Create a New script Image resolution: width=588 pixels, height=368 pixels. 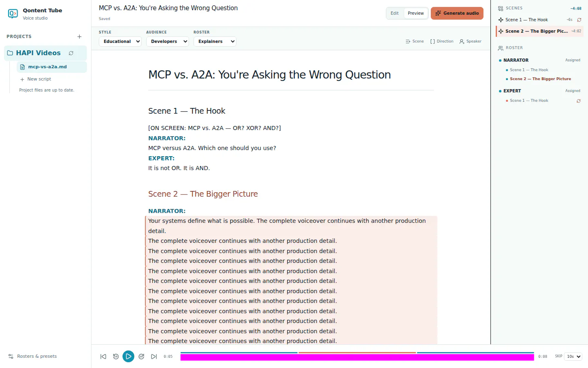pyautogui.click(x=36, y=79)
